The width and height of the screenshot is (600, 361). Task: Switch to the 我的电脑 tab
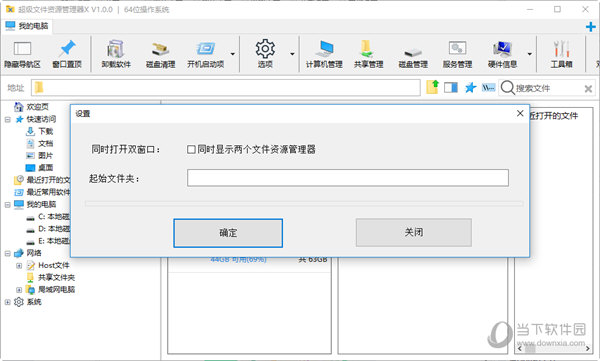(x=28, y=26)
